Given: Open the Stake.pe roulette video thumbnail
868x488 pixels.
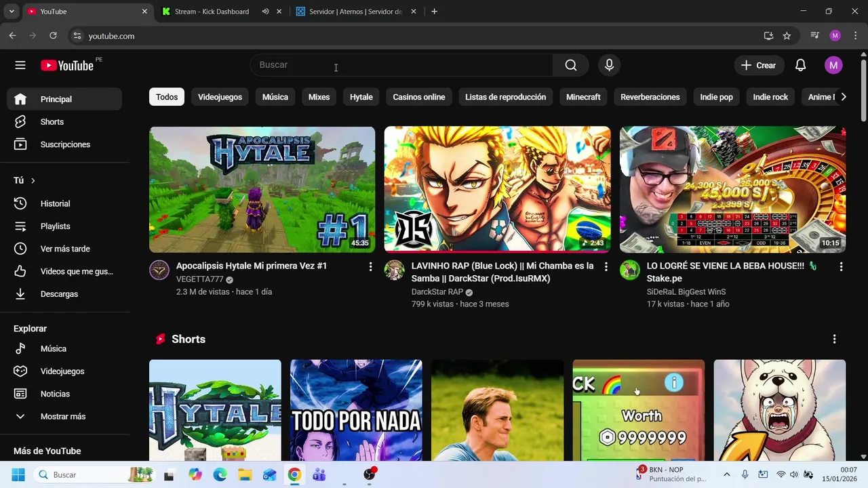Looking at the screenshot, I should coord(732,189).
